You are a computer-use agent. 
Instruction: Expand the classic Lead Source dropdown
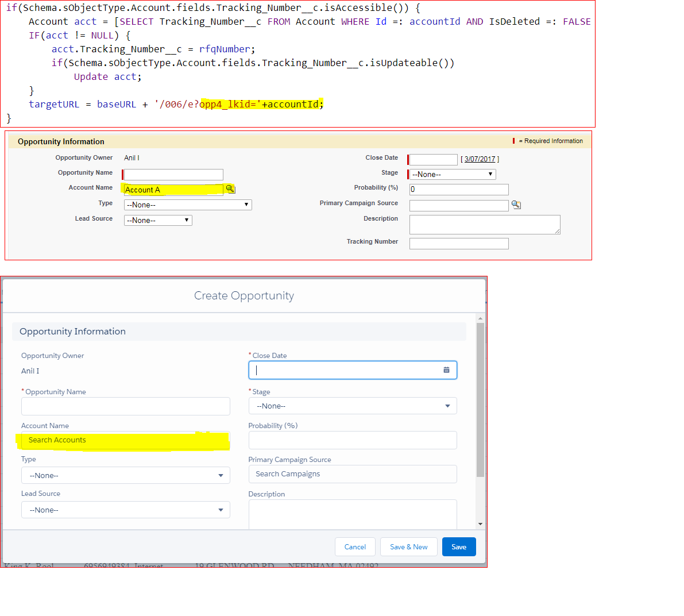point(158,220)
